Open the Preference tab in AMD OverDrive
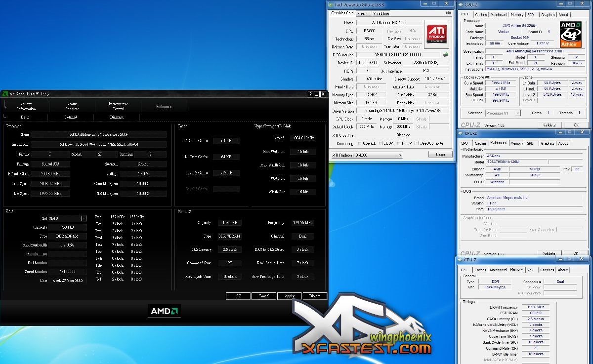The image size is (593, 364). tap(164, 106)
